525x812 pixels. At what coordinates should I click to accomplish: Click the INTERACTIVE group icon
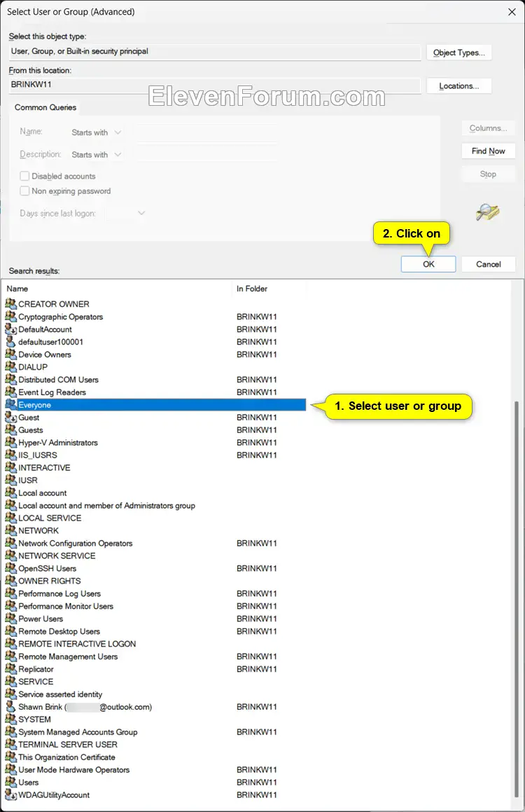pos(11,467)
